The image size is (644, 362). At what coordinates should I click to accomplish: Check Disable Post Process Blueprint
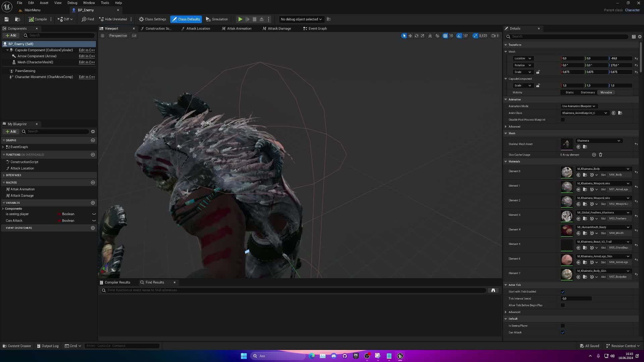pos(562,120)
